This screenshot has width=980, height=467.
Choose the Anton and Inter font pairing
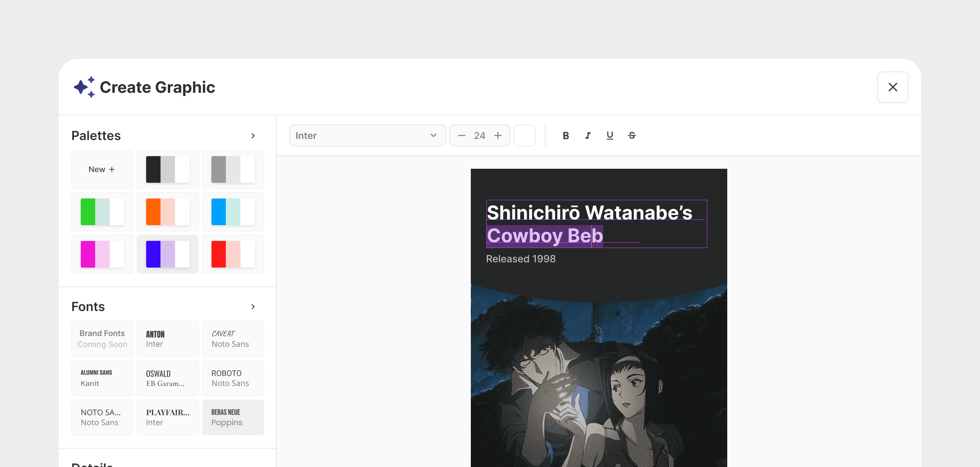coord(167,339)
